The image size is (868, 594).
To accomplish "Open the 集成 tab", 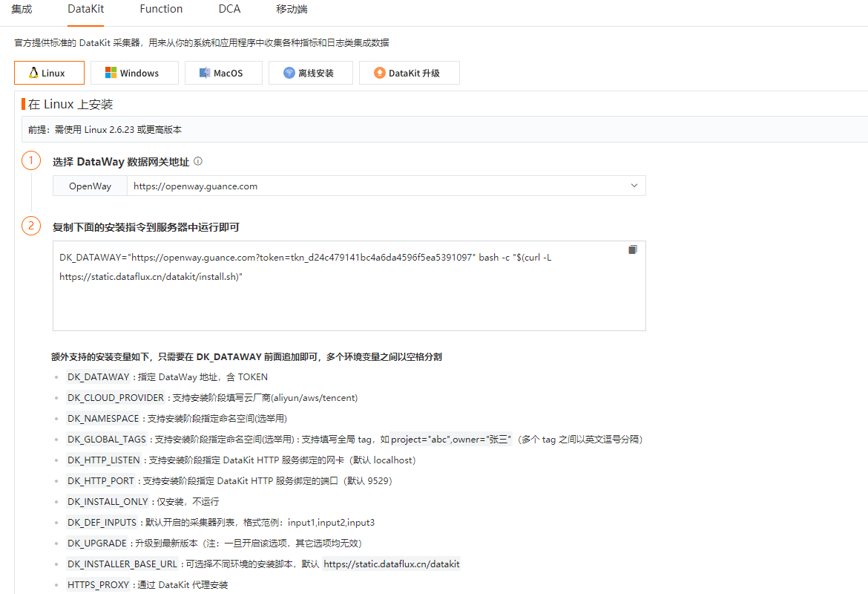I will coord(22,10).
